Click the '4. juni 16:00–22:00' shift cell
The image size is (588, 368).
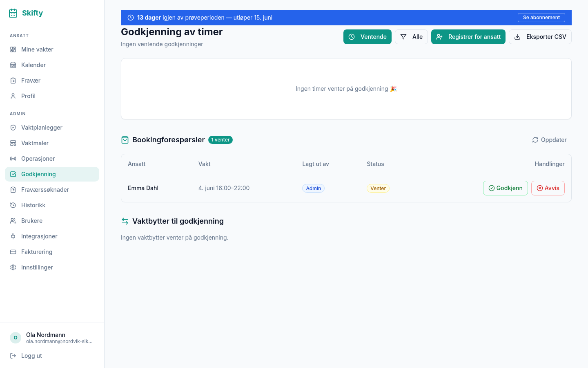tap(224, 188)
